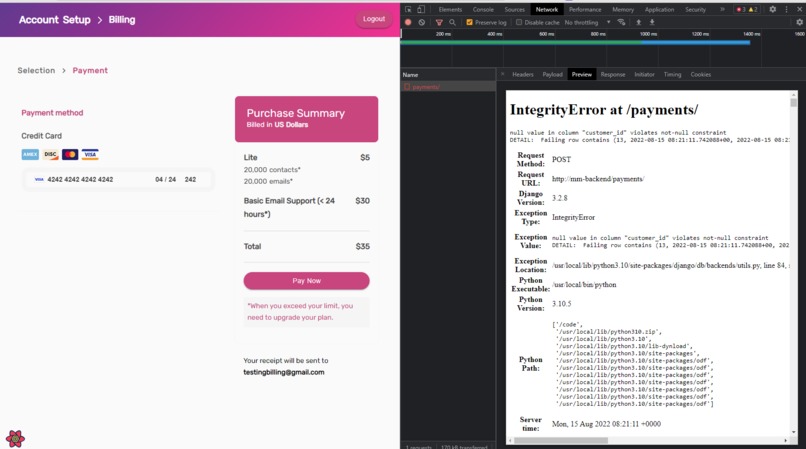Image resolution: width=806 pixels, height=449 pixels.
Task: Clear the network log
Action: tap(422, 23)
